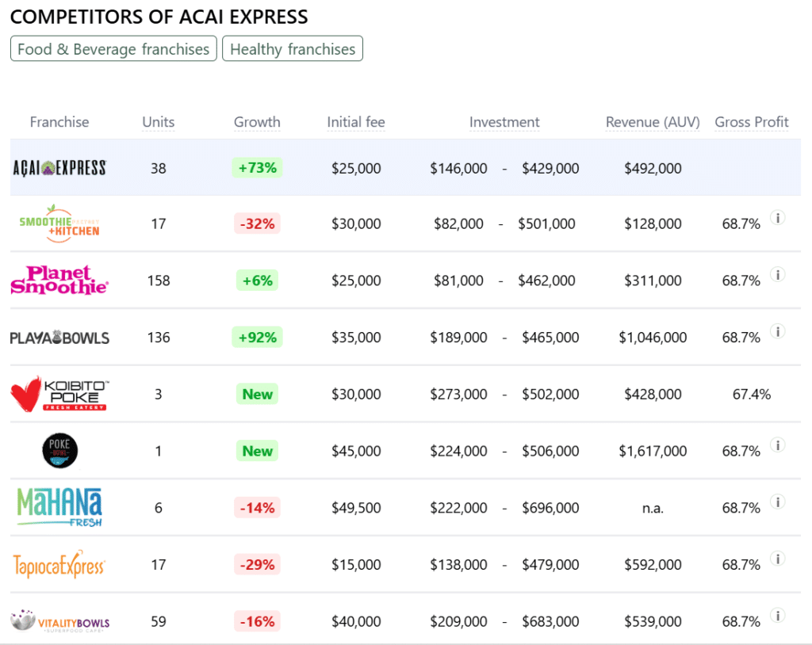Click the Franchise column header
The width and height of the screenshot is (812, 645).
click(59, 122)
